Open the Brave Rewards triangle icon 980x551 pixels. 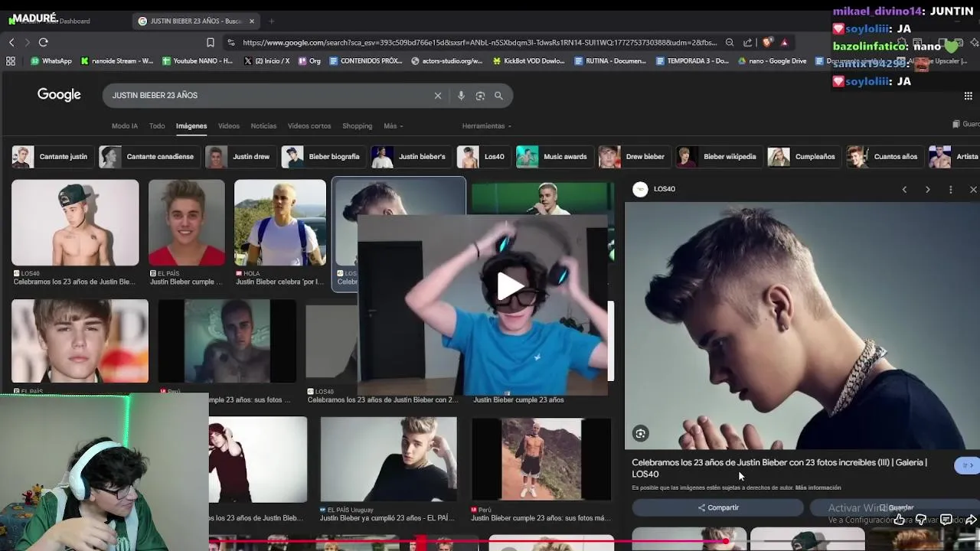click(784, 42)
